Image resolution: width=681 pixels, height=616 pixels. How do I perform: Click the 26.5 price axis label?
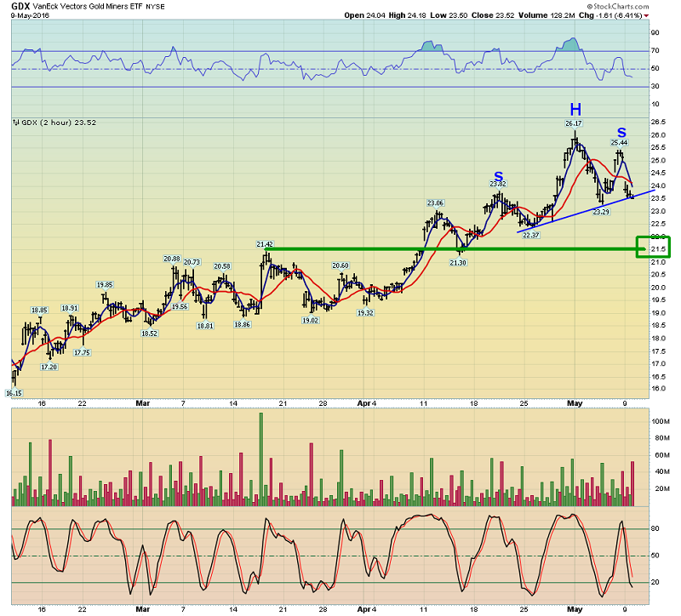click(658, 123)
